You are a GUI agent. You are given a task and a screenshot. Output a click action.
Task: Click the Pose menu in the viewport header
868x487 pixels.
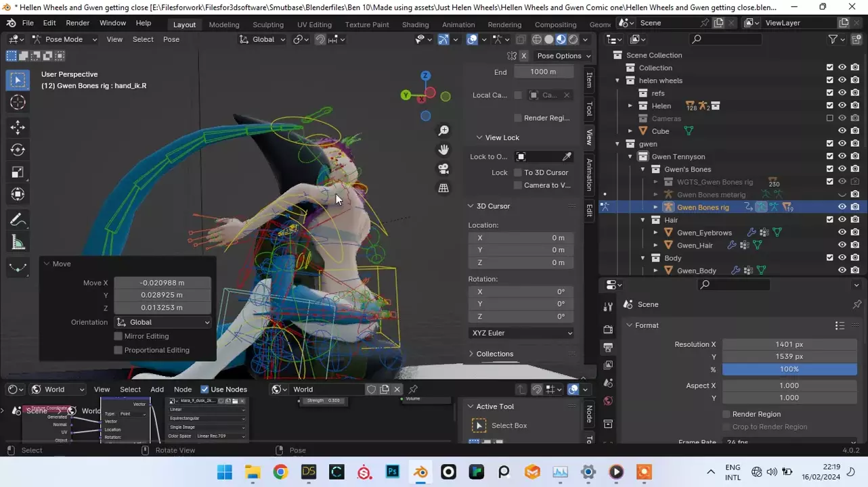pos(171,39)
